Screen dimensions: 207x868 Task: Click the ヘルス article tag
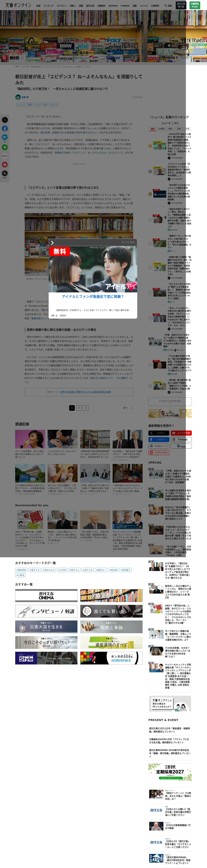pyautogui.click(x=37, y=105)
